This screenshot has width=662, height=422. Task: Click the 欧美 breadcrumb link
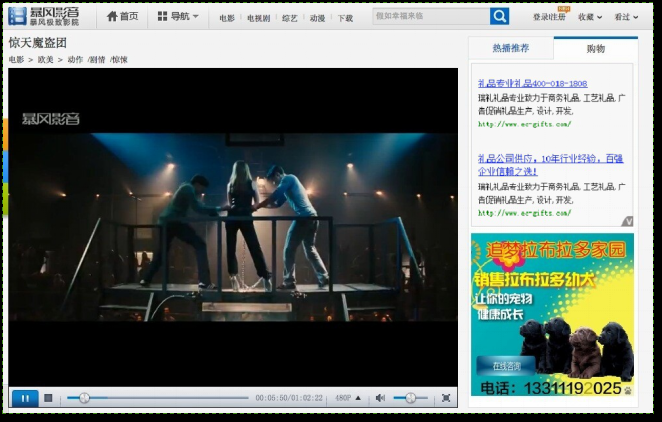[x=46, y=60]
